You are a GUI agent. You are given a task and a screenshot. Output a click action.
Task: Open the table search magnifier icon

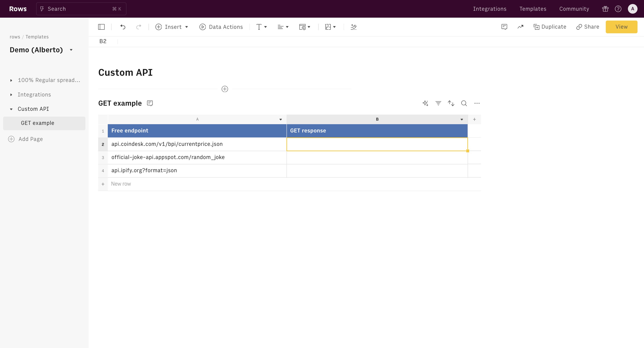pos(464,103)
